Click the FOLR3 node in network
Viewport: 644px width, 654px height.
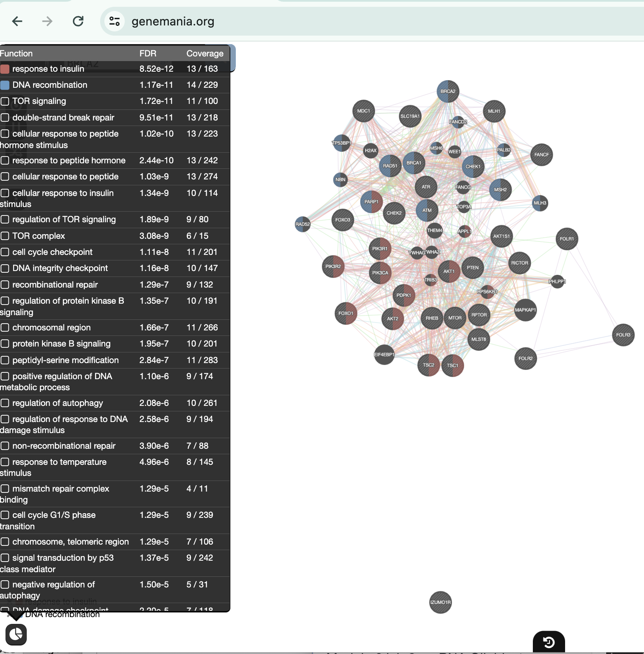[x=623, y=335]
